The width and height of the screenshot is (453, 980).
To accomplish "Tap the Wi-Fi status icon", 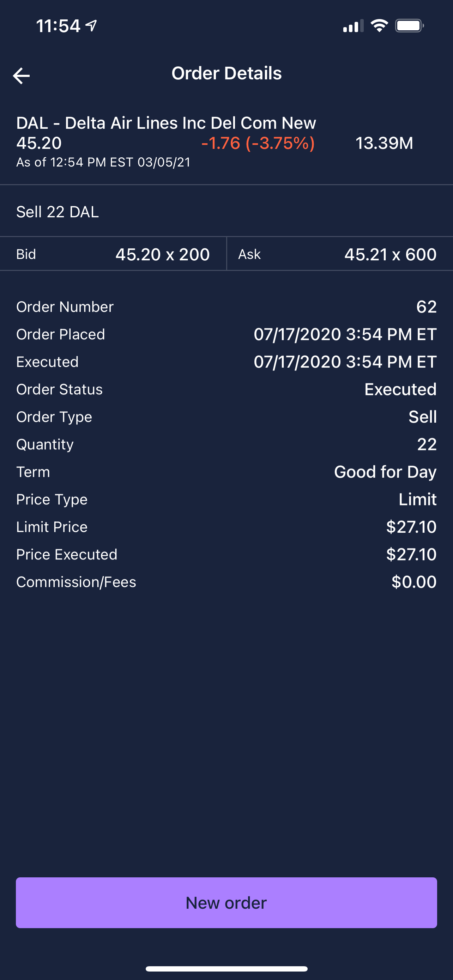I will pos(379,25).
